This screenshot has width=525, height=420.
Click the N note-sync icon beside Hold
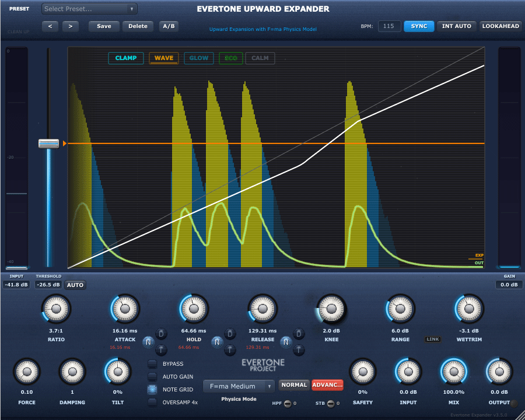tap(217, 342)
